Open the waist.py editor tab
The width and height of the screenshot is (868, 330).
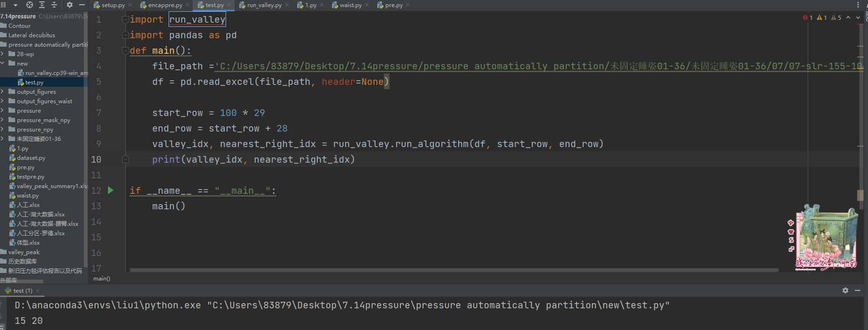(350, 5)
